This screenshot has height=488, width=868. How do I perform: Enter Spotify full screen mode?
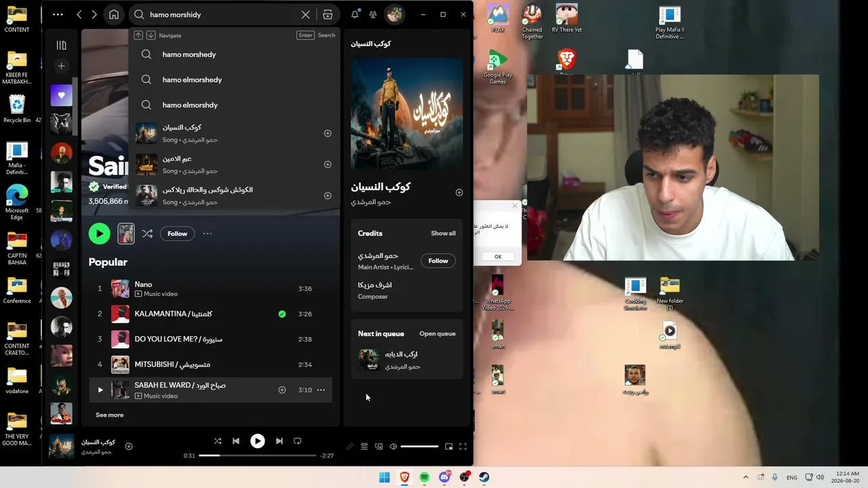click(463, 447)
